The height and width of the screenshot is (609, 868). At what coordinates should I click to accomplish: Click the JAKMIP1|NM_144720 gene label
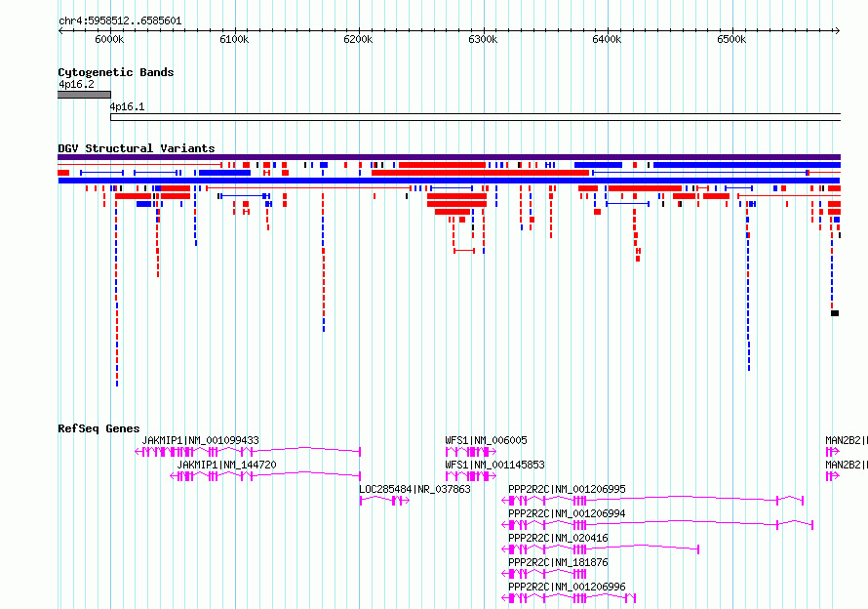click(226, 465)
